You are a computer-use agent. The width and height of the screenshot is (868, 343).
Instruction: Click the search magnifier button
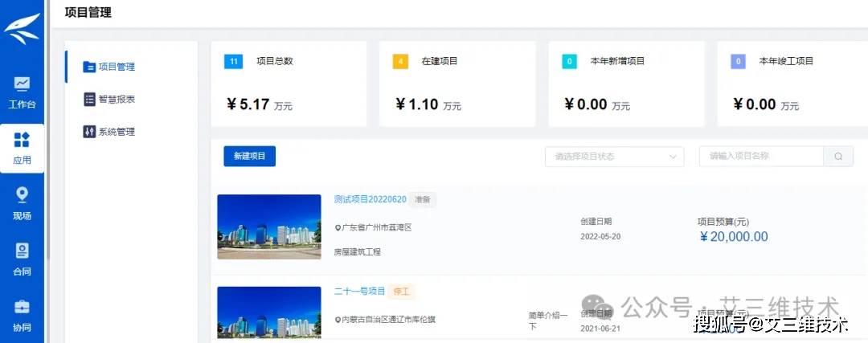pos(838,157)
